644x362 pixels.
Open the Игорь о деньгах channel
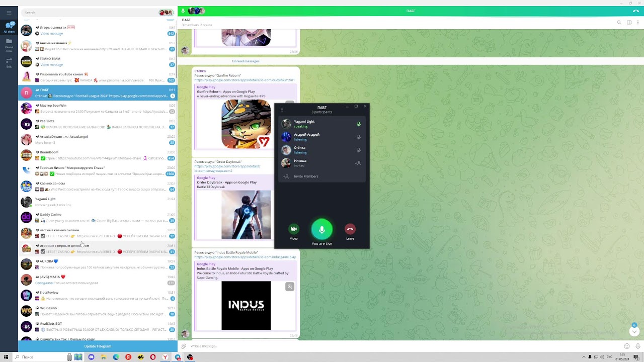pyautogui.click(x=98, y=30)
